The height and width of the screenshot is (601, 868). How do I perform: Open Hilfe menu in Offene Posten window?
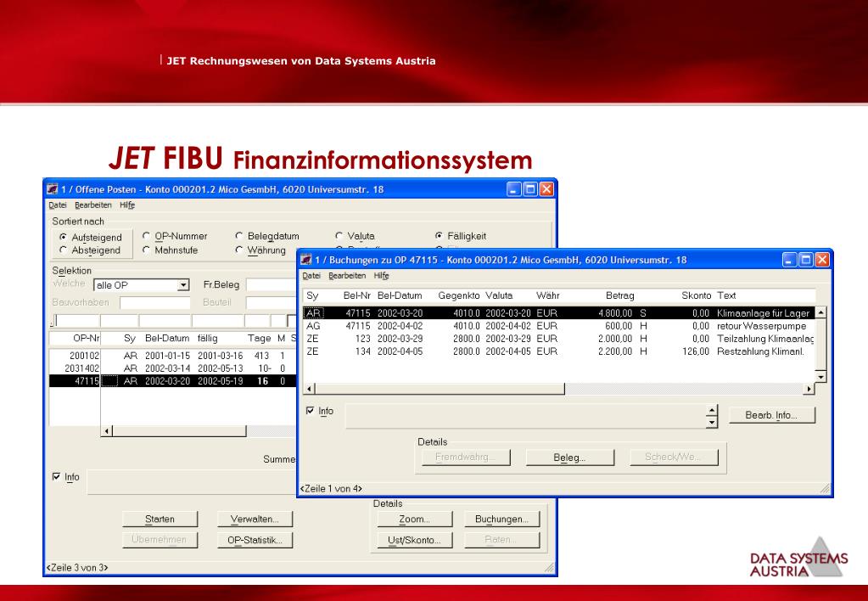pyautogui.click(x=127, y=205)
